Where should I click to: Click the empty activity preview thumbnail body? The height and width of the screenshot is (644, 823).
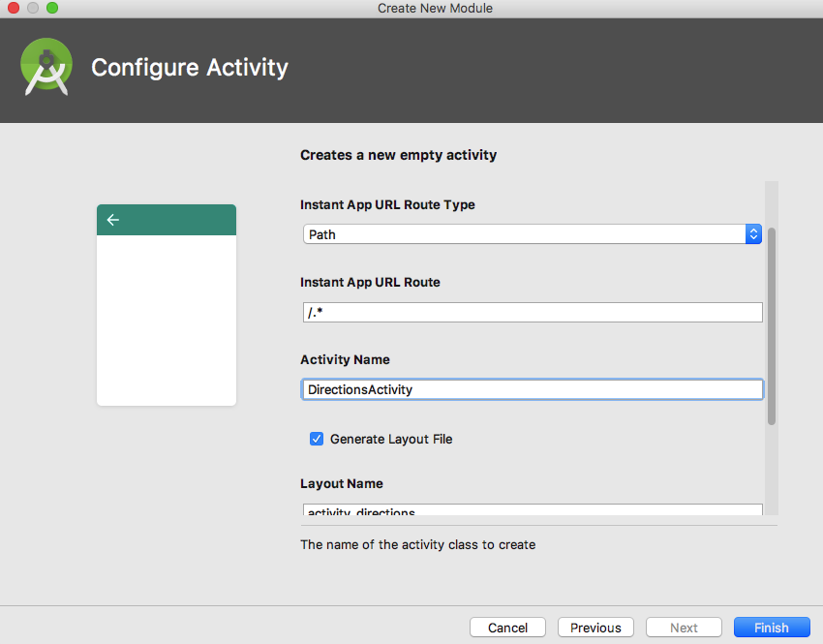[x=167, y=321]
